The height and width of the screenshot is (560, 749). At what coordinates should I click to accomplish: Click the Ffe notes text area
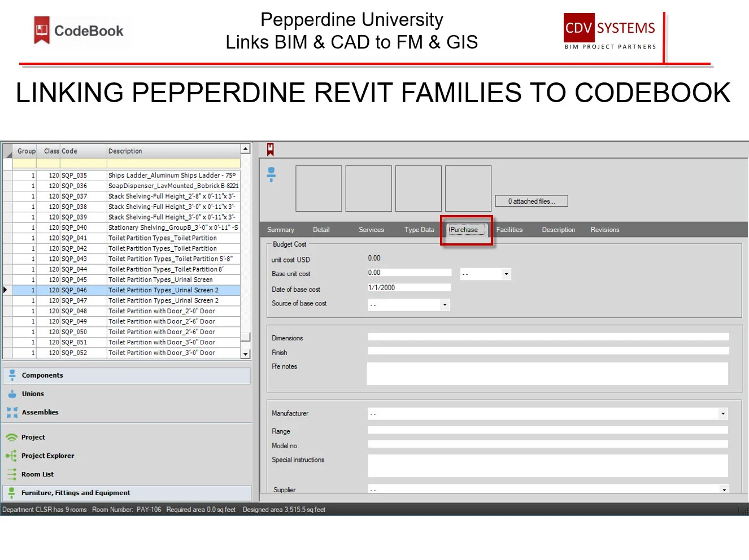(x=548, y=374)
